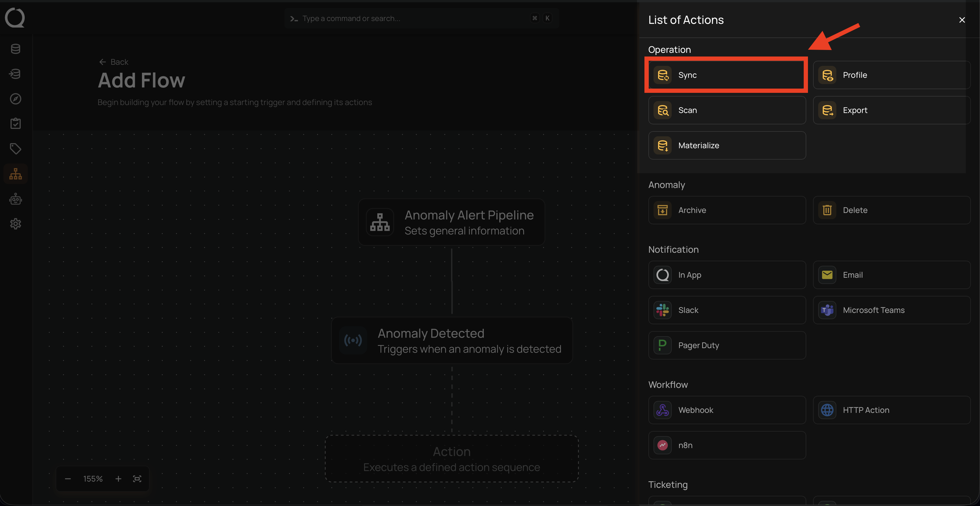Zoom in on the flow canvas
The image size is (980, 506).
[x=118, y=479]
